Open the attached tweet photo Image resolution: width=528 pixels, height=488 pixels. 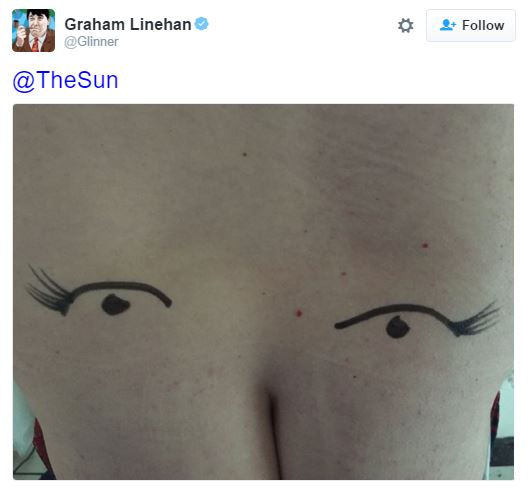click(x=263, y=292)
